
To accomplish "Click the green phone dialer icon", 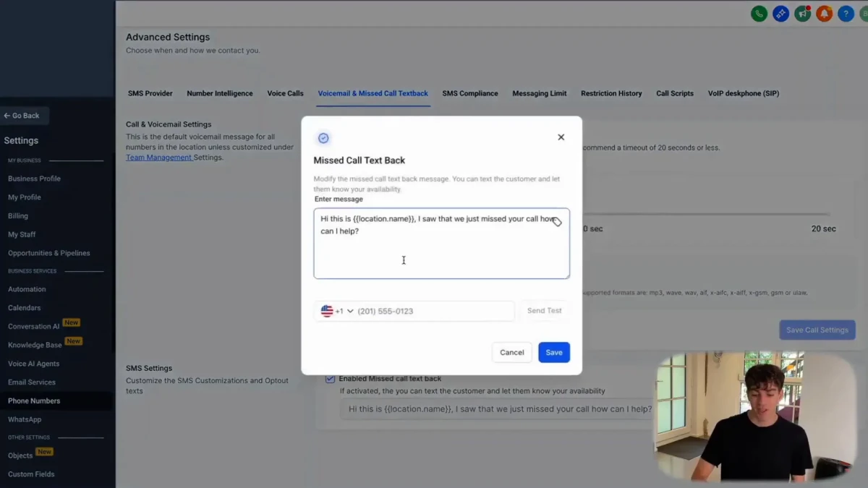I will (759, 14).
